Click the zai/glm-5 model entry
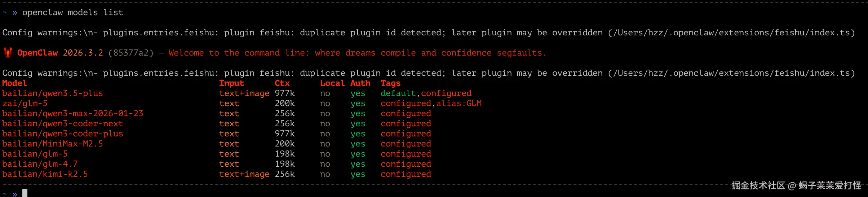868x197 pixels. (x=25, y=104)
